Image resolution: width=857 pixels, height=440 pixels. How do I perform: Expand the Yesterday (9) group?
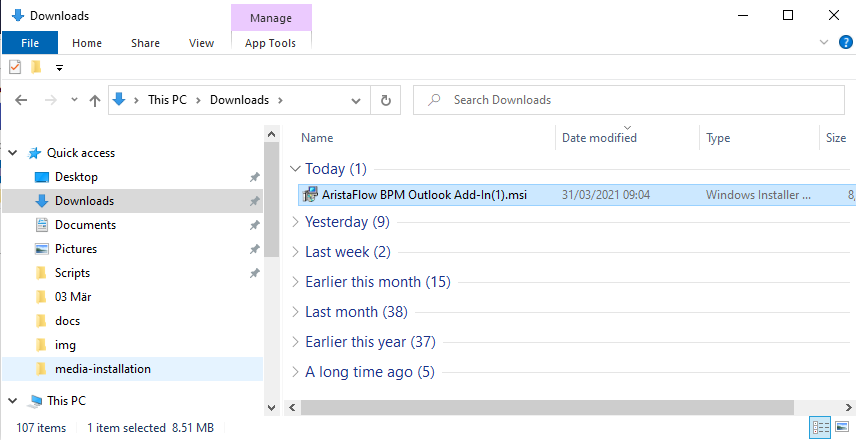point(295,221)
